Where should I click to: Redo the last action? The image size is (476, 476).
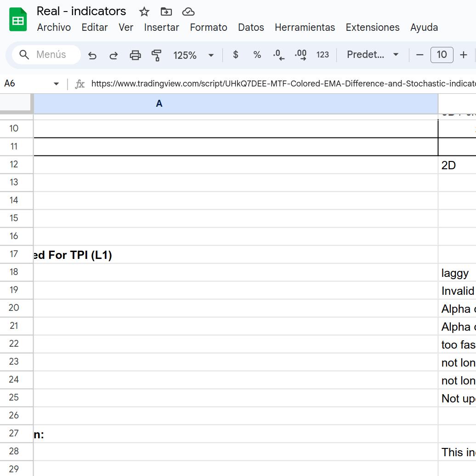pos(113,55)
